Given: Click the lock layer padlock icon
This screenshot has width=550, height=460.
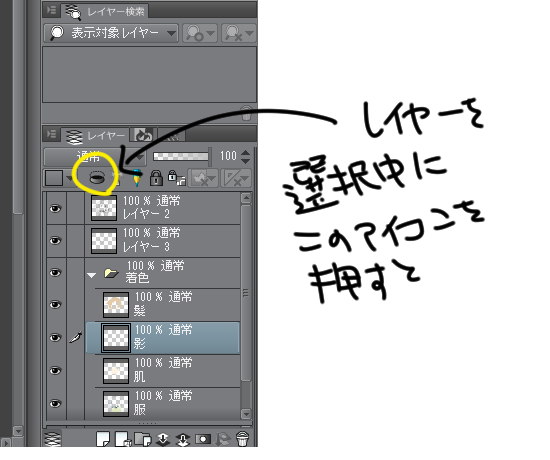Looking at the screenshot, I should coord(156,178).
